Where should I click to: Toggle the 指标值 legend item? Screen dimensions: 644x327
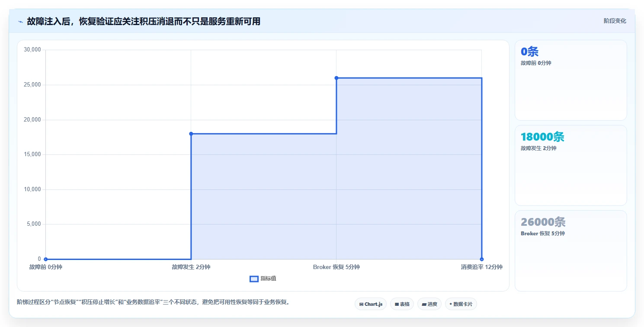tap(263, 279)
